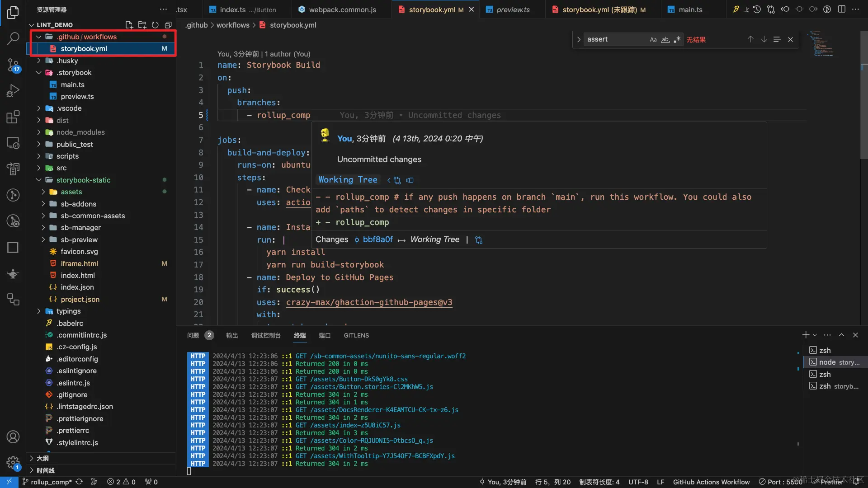This screenshot has width=868, height=488.
Task: Open the Source Control view
Action: [x=13, y=65]
